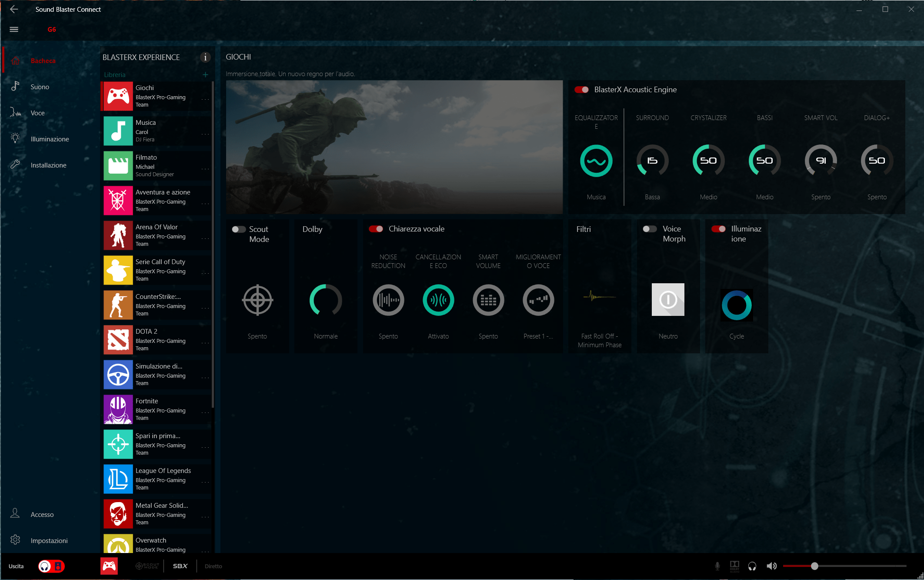
Task: Click the Diretto mode button
Action: (213, 566)
